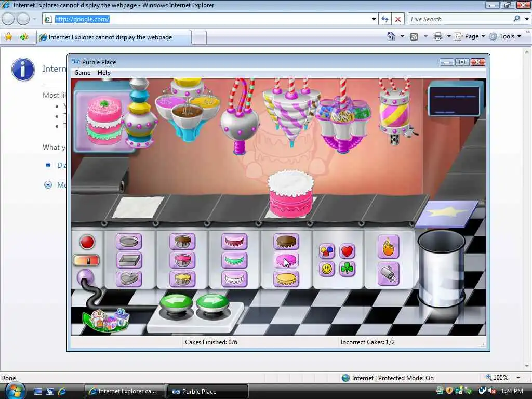Open the Help menu in Purble Place
Screen dimensions: 532x399
click(x=104, y=73)
